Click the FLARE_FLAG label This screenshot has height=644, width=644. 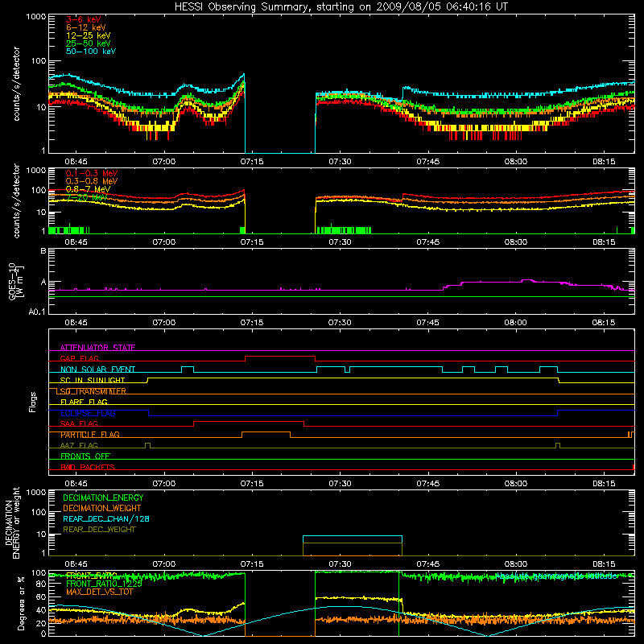pos(84,402)
